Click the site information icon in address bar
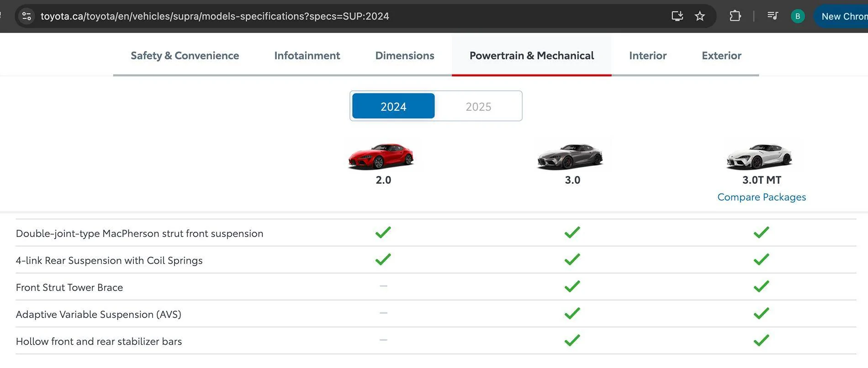Screen dimensions: 868x368 [x=26, y=16]
